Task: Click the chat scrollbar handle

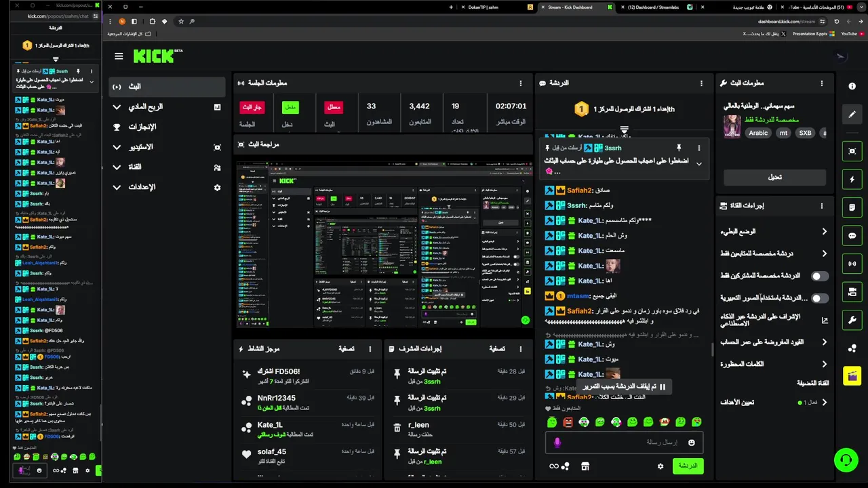Action: click(x=711, y=349)
